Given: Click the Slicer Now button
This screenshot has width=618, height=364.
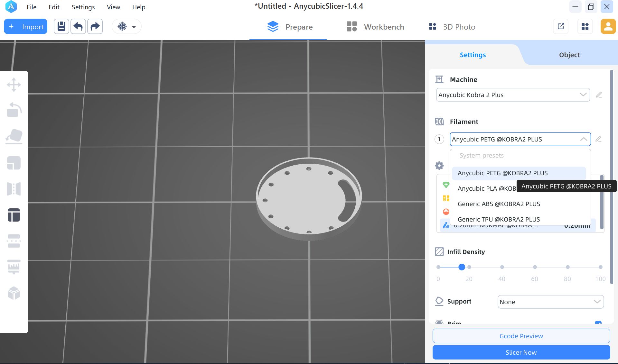Looking at the screenshot, I should 521,352.
